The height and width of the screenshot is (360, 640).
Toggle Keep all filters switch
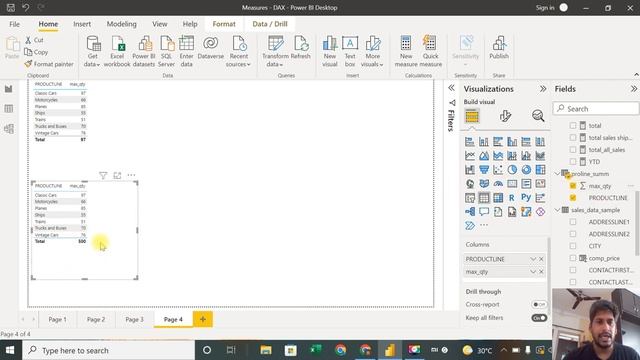(539, 318)
